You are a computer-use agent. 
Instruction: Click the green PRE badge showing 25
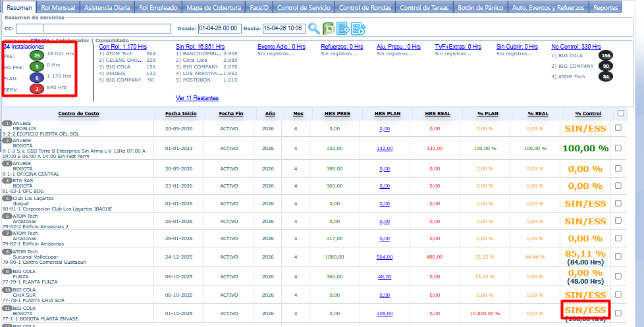point(38,56)
